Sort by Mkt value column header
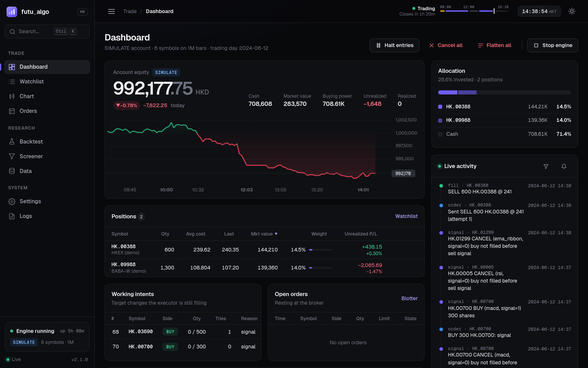The image size is (588, 368). [x=264, y=234]
